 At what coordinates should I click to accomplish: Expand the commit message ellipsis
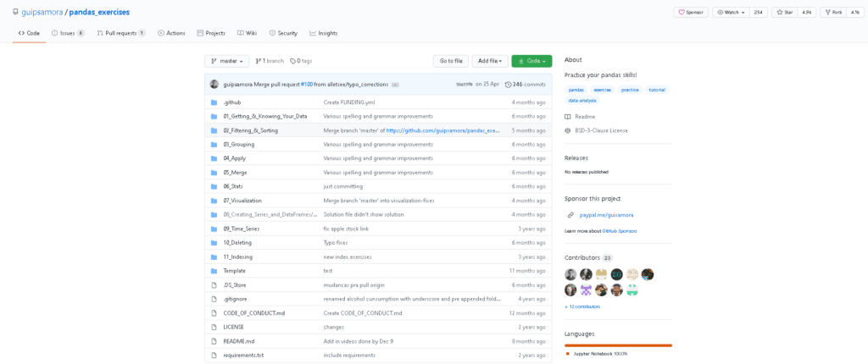coord(395,85)
